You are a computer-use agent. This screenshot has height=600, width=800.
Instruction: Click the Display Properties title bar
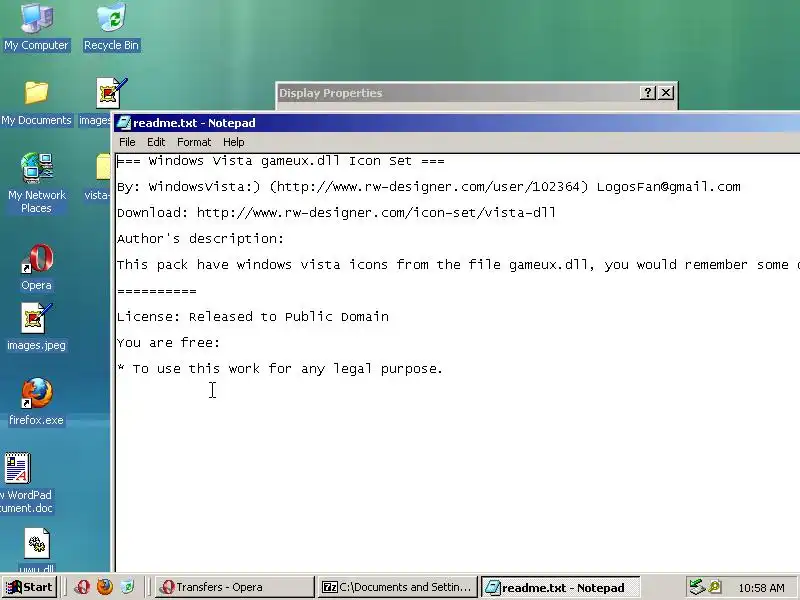[457, 93]
